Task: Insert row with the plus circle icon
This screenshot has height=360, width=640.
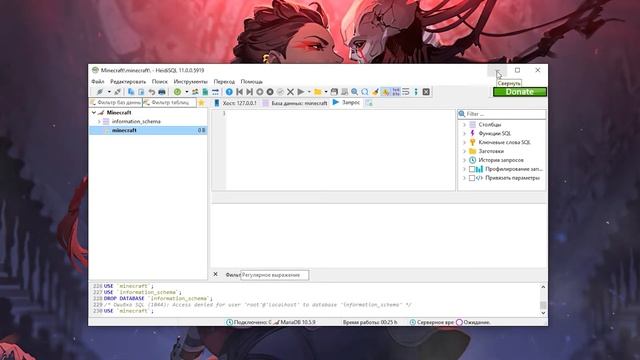Action: click(260, 92)
